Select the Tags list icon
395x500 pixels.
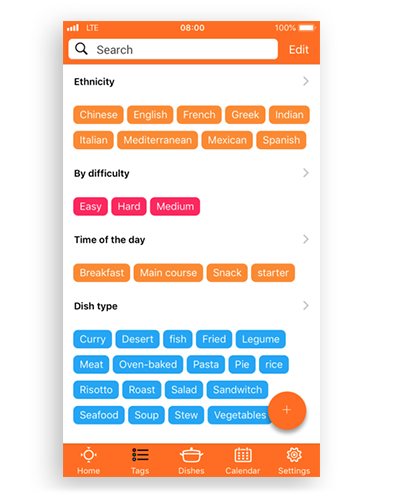click(140, 455)
